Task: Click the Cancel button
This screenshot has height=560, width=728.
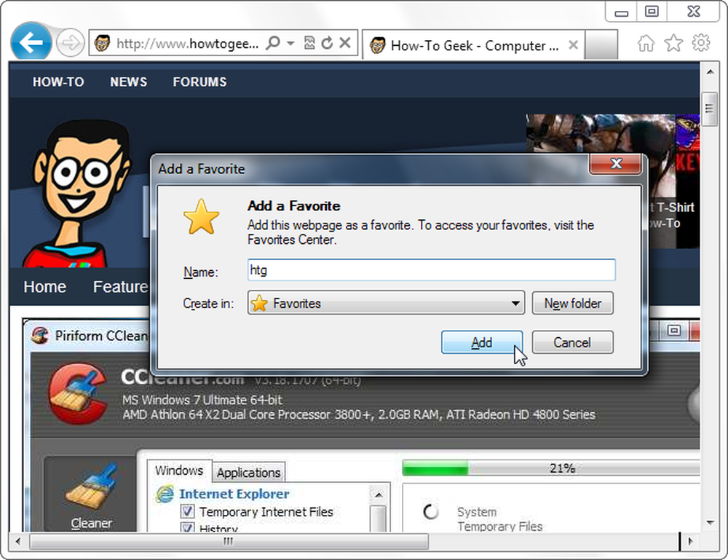Action: (572, 342)
